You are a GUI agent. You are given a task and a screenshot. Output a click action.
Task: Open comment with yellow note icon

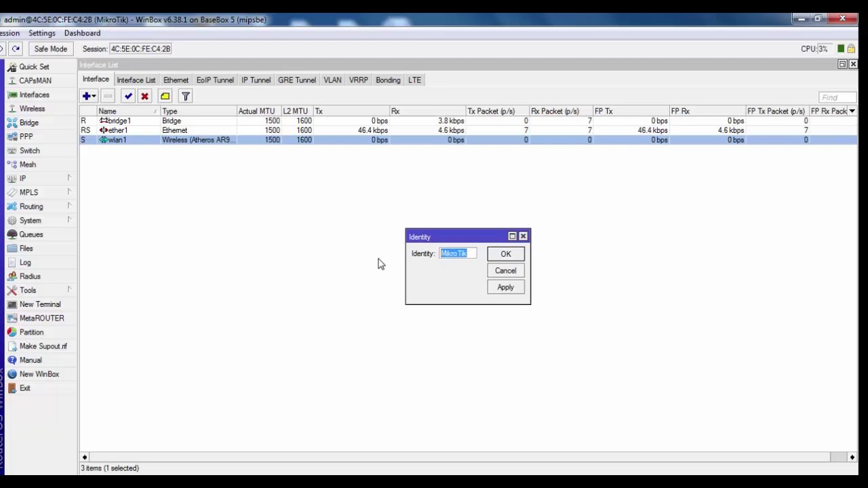pos(165,96)
